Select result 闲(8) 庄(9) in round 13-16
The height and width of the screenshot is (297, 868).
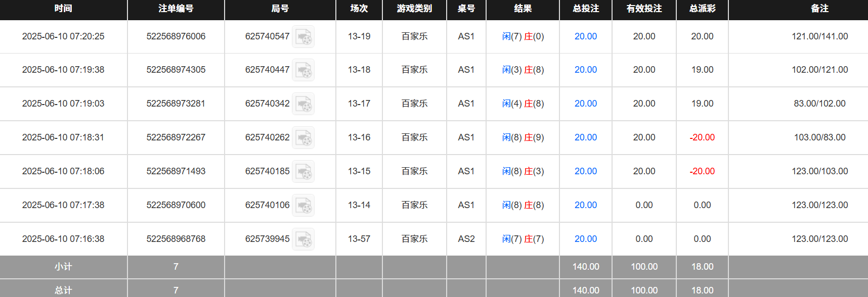523,137
